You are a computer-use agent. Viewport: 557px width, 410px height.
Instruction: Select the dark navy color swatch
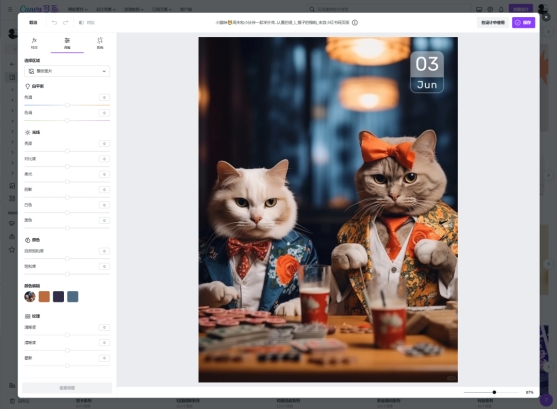tap(58, 297)
